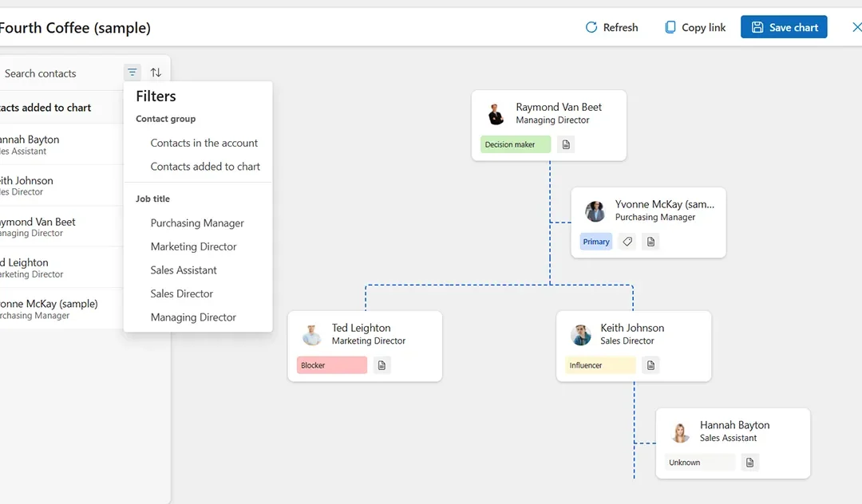Click Raymond Van Beet name on chart card
The width and height of the screenshot is (862, 504).
tap(559, 107)
